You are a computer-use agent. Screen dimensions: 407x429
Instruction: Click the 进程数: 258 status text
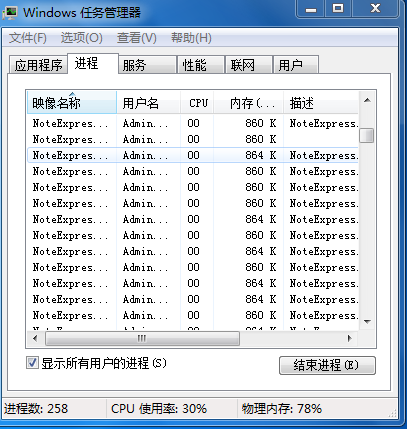(36, 408)
